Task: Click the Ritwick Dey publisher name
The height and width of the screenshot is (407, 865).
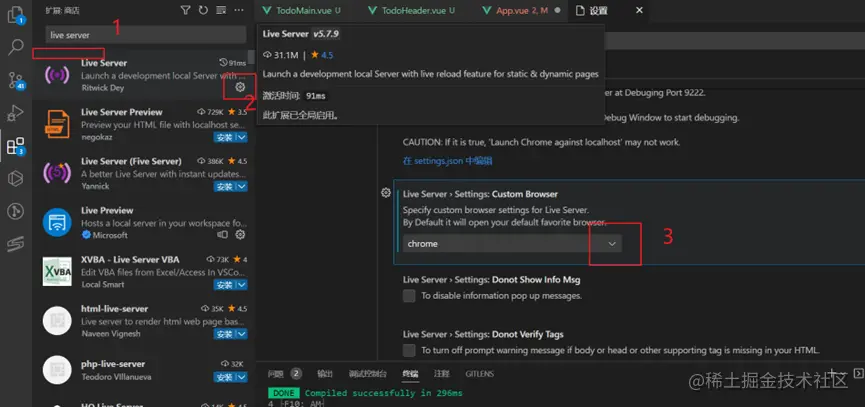Action: (x=103, y=88)
